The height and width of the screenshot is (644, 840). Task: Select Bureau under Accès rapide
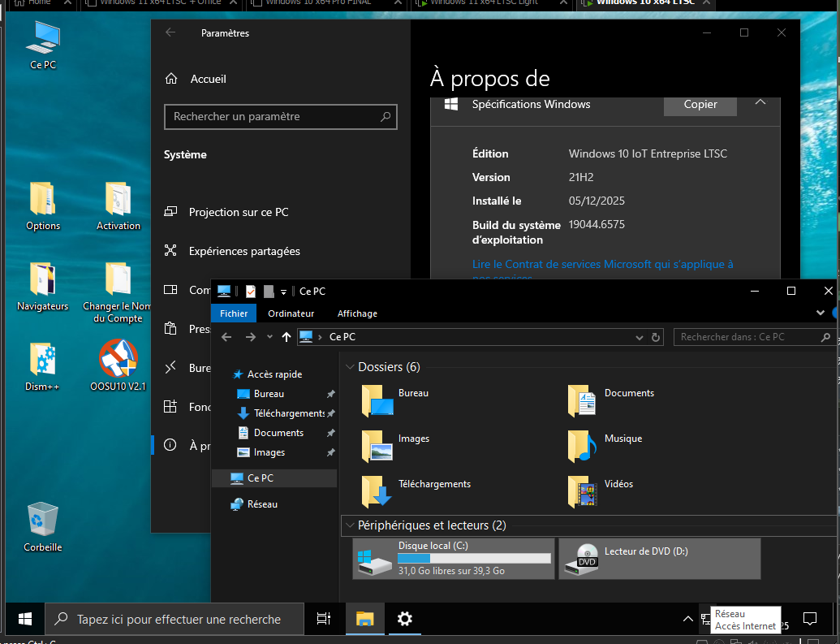269,394
